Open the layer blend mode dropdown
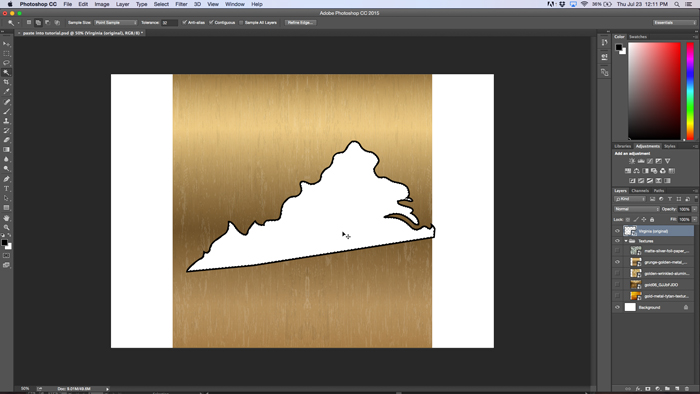The width and height of the screenshot is (700, 394). [x=637, y=209]
